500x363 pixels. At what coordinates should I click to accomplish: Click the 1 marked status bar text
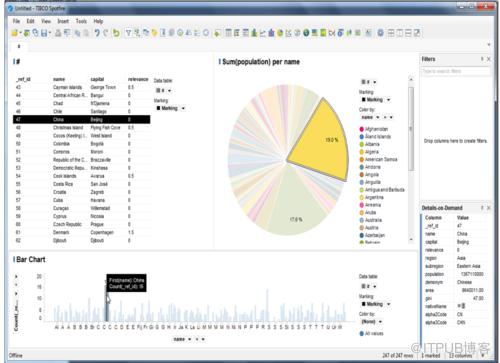[430, 356]
